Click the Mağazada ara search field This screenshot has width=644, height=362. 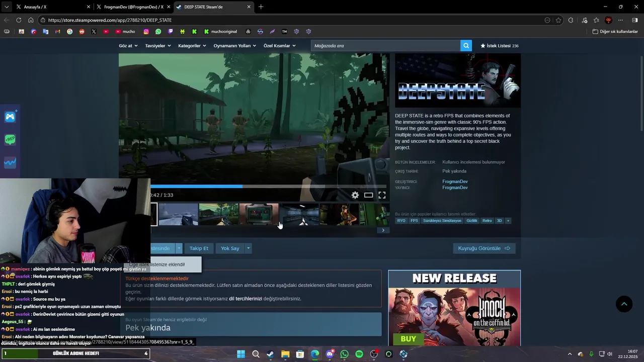[x=385, y=46]
